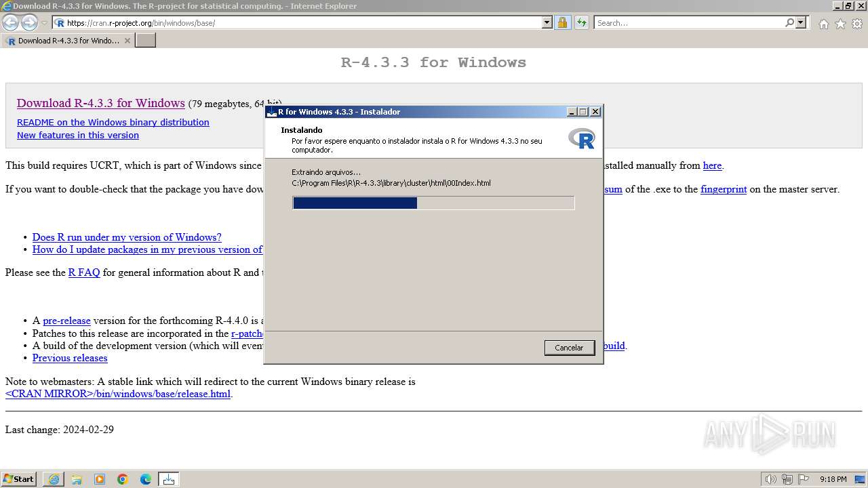
Task: Click the R logo in installer header
Action: [x=582, y=139]
